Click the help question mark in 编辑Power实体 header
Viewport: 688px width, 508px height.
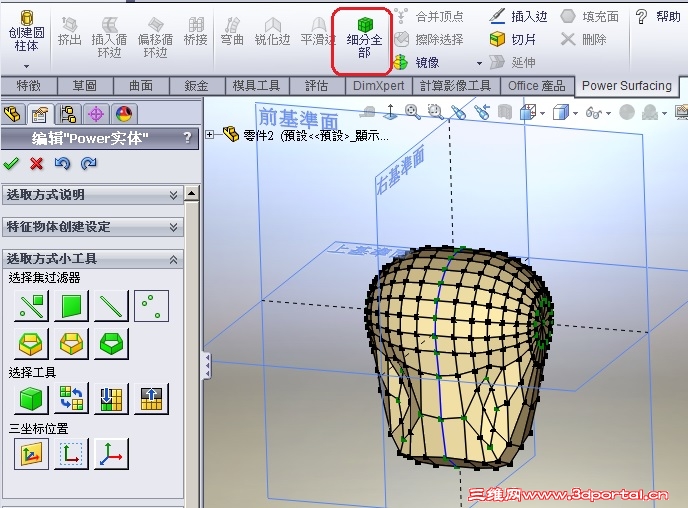(x=188, y=138)
